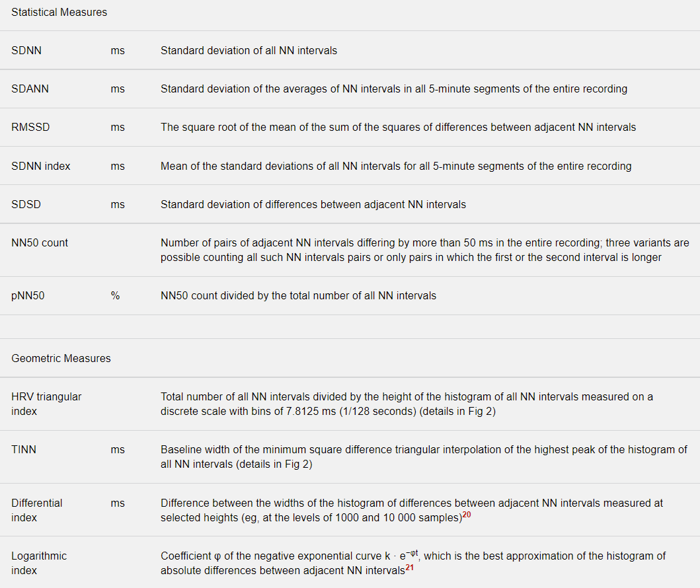This screenshot has height=588, width=700.
Task: Click the NN50 count row label
Action: (40, 242)
